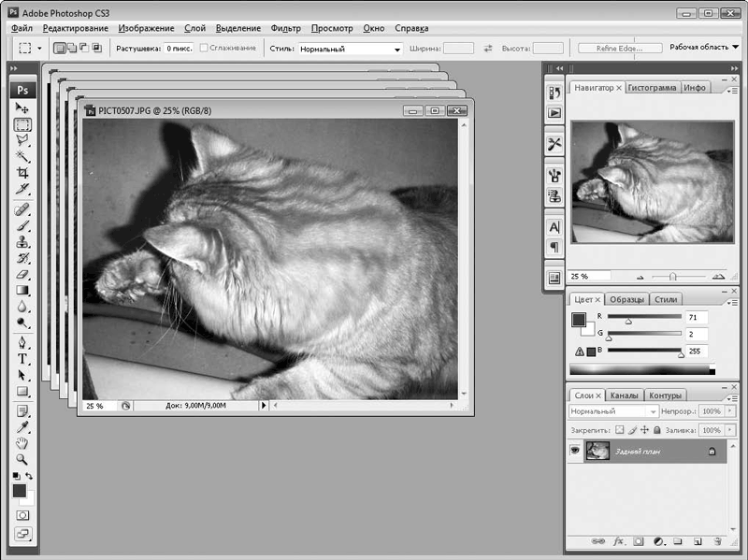Select the Eraser tool
Image resolution: width=748 pixels, height=560 pixels.
(22, 274)
